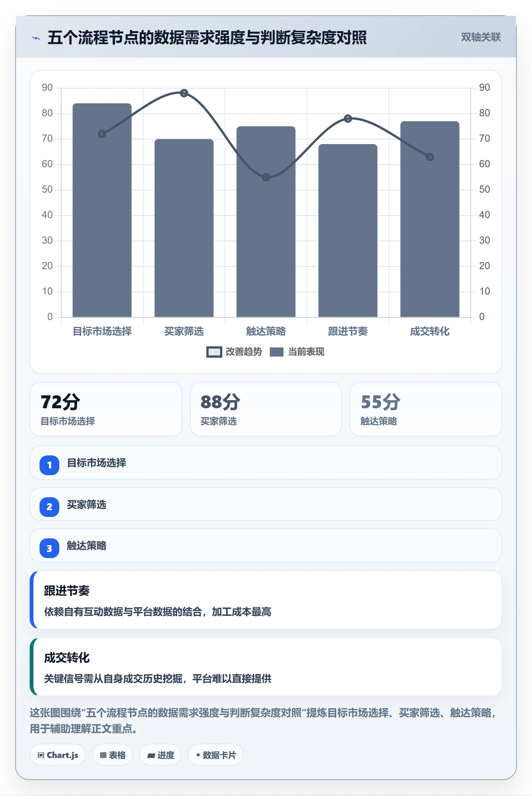Click the 触达策略 bar in the chart

[266, 222]
